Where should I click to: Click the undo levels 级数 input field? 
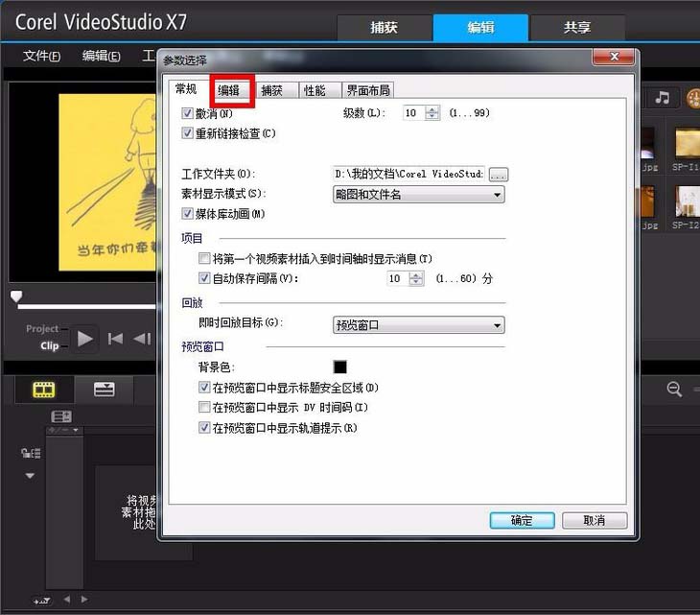[x=414, y=113]
